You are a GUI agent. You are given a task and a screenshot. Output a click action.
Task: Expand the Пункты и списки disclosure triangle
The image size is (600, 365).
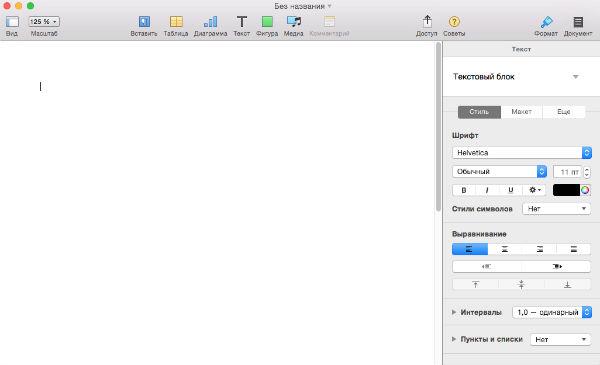(x=454, y=339)
